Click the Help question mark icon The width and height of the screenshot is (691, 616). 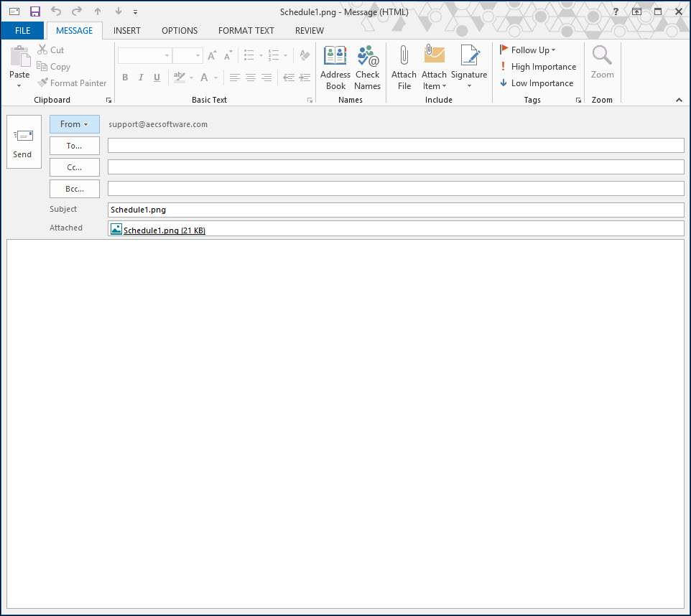click(x=616, y=11)
